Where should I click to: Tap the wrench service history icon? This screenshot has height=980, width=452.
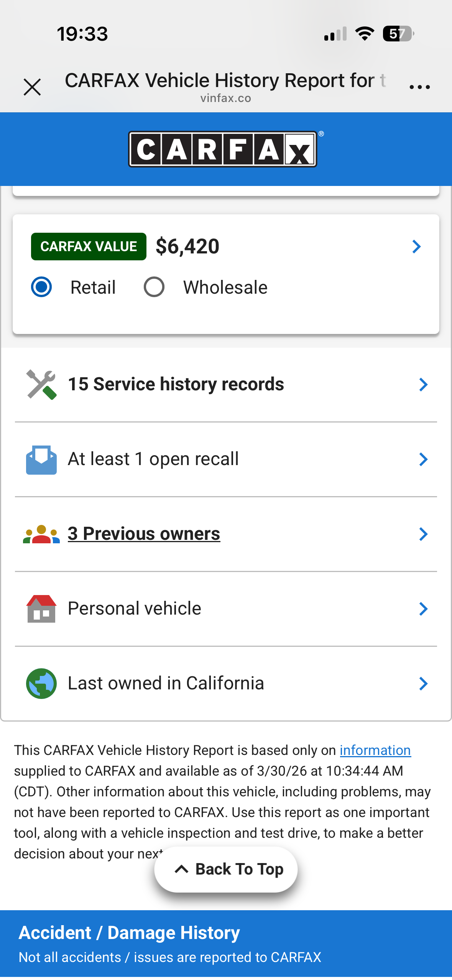coord(41,385)
